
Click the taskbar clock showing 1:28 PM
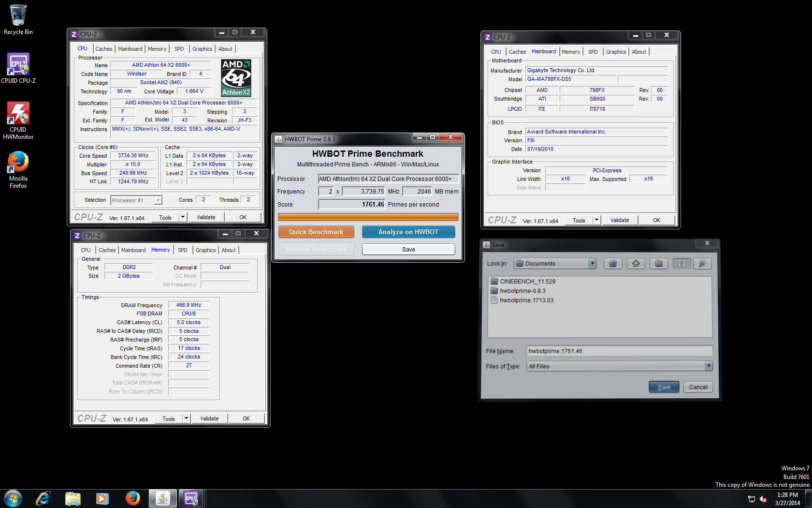coord(787,499)
